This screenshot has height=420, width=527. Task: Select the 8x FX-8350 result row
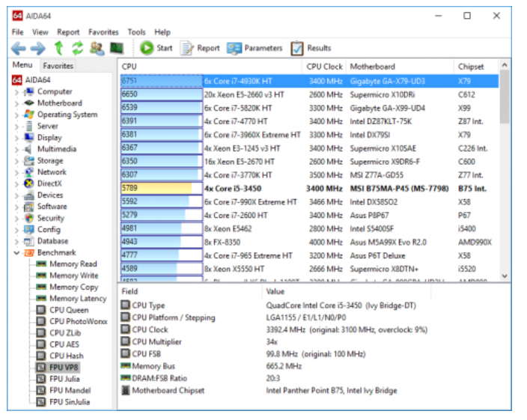click(309, 243)
